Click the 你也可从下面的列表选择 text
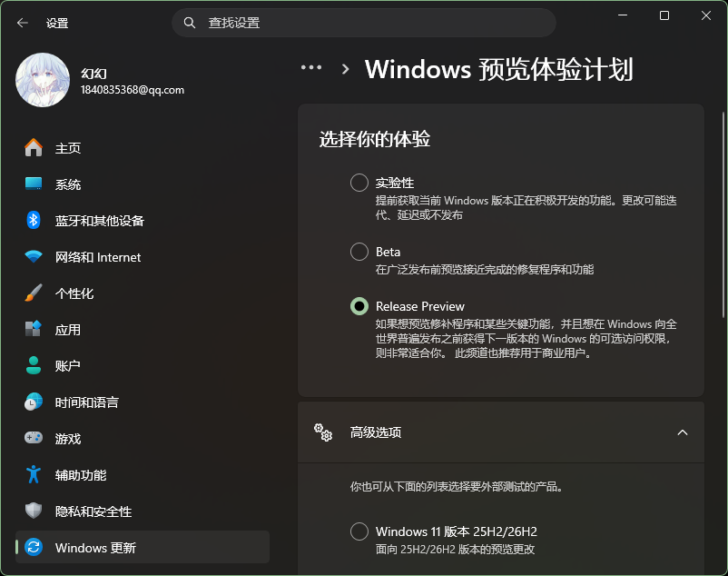 coord(456,487)
